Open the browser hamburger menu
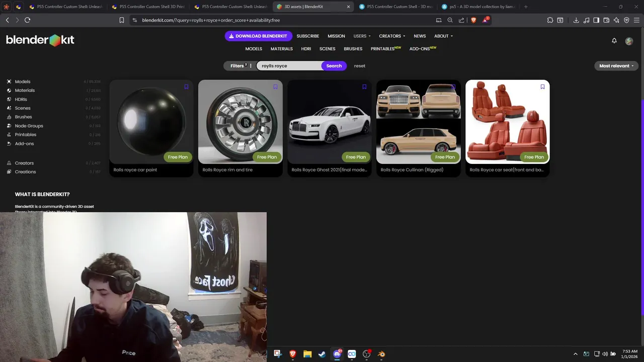644x362 pixels. click(636, 20)
